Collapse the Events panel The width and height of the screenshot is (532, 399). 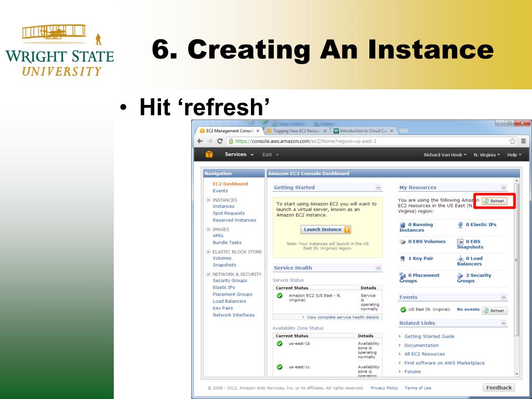503,297
